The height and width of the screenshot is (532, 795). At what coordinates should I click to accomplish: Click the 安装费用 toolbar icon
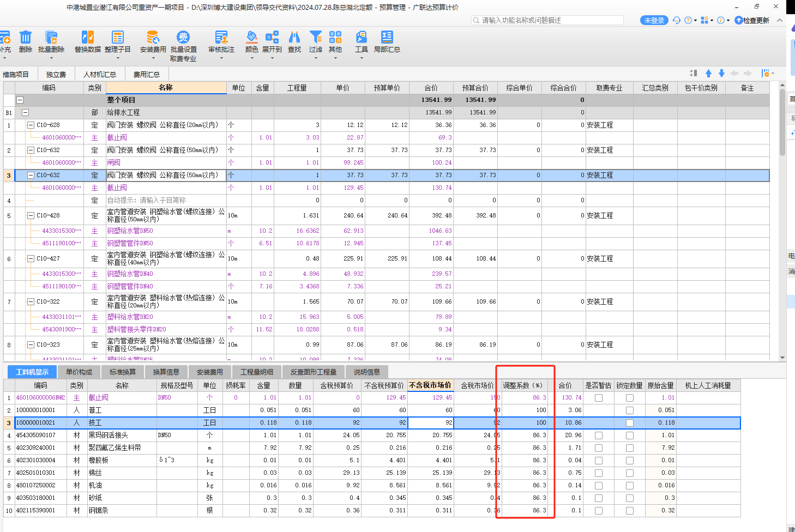click(x=153, y=37)
